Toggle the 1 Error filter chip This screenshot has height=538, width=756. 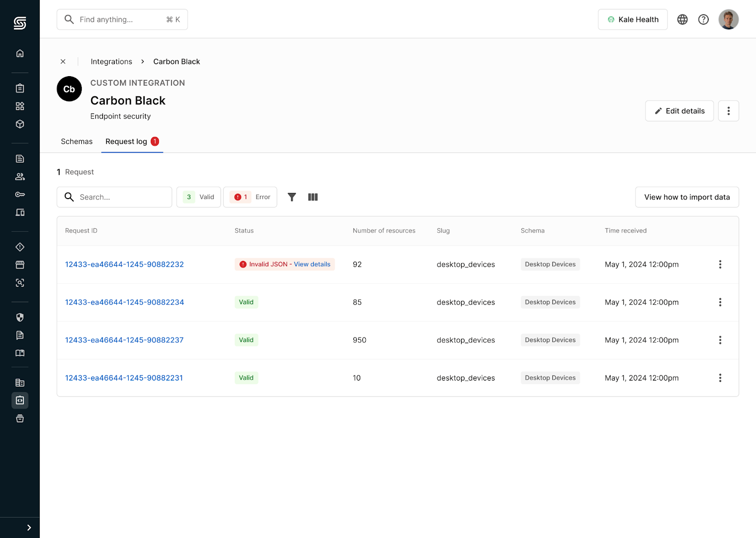coord(250,197)
